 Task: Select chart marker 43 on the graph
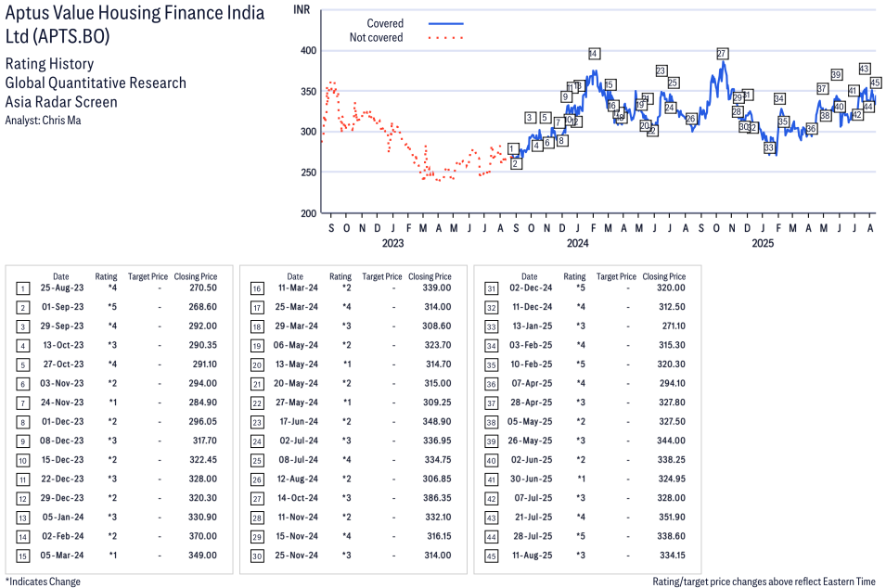864,69
